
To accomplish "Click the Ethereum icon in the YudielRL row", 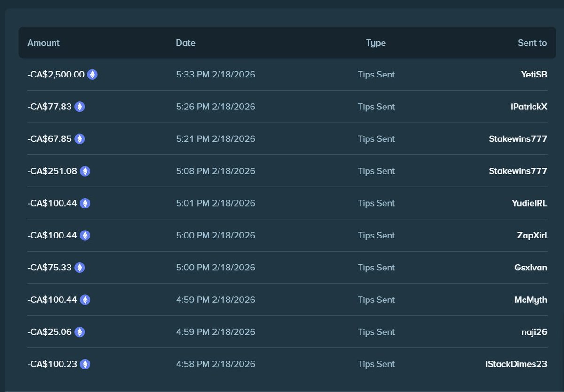I will coord(85,203).
